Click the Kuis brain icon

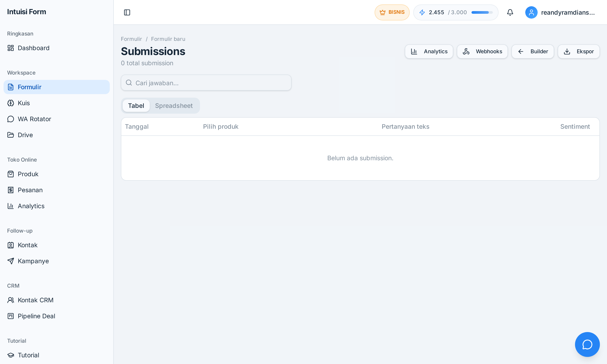pos(11,103)
